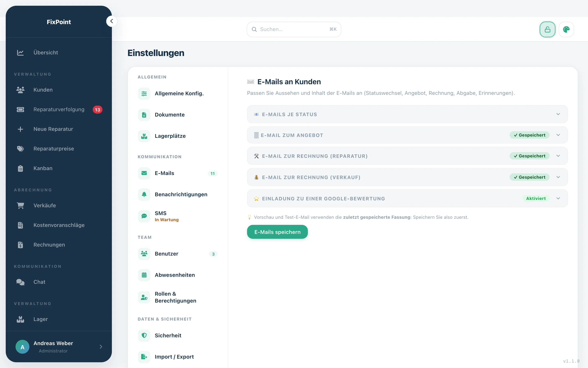Screen dimensions: 588x368
Task: Click the Benutzer users icon
Action: [144, 254]
